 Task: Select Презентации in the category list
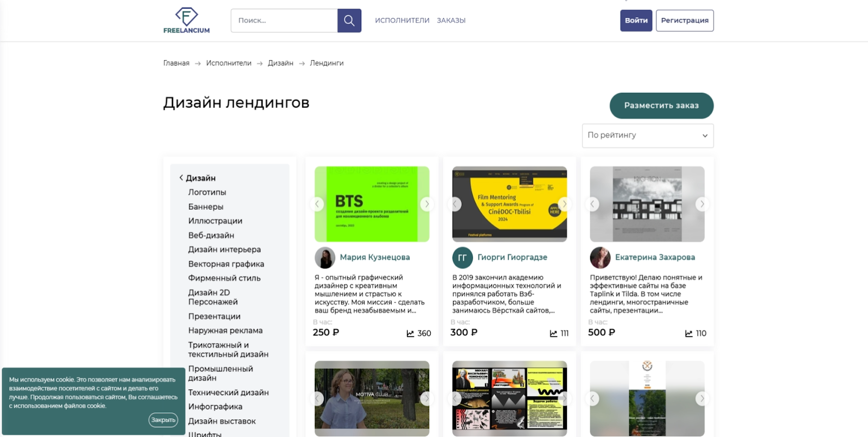(x=214, y=317)
